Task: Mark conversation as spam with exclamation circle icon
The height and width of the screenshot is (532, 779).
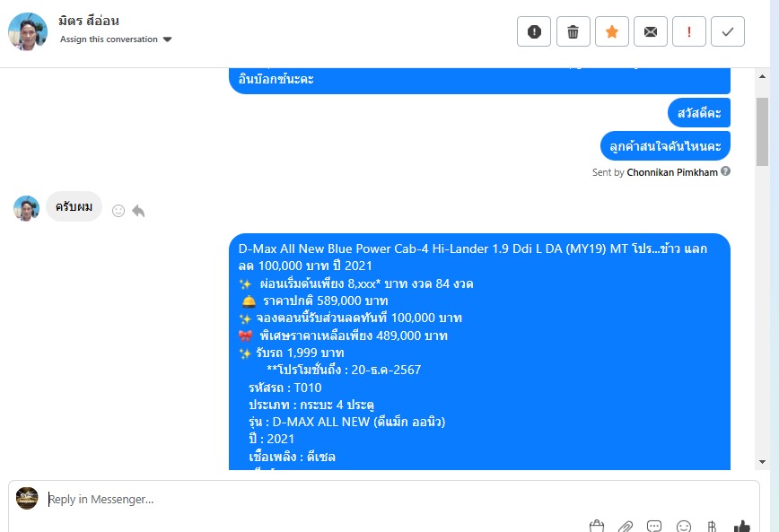Action: pyautogui.click(x=534, y=31)
